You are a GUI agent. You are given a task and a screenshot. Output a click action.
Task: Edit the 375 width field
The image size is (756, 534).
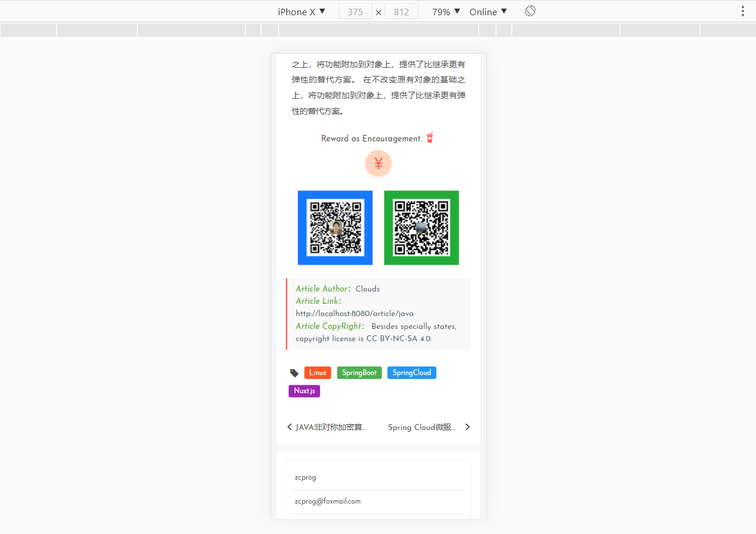[355, 12]
